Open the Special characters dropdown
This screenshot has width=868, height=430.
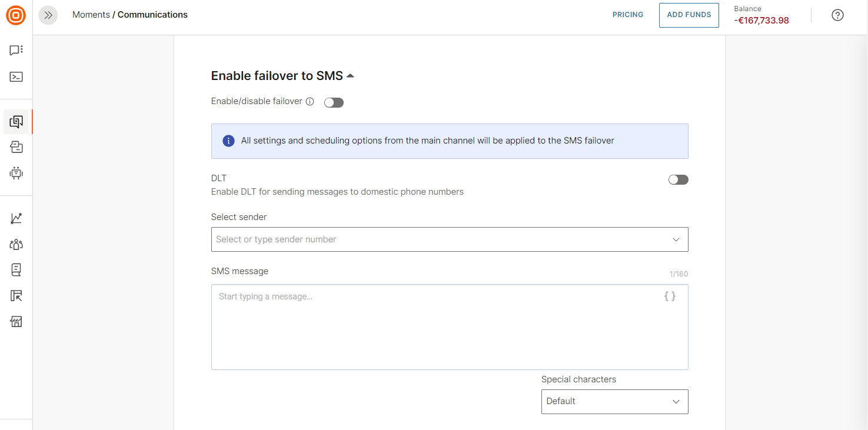pos(614,402)
